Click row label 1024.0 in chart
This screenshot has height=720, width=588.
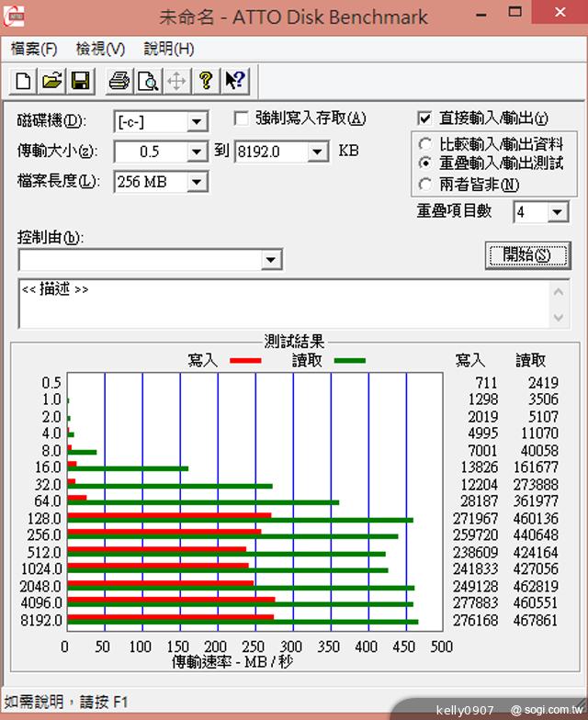tap(41, 569)
